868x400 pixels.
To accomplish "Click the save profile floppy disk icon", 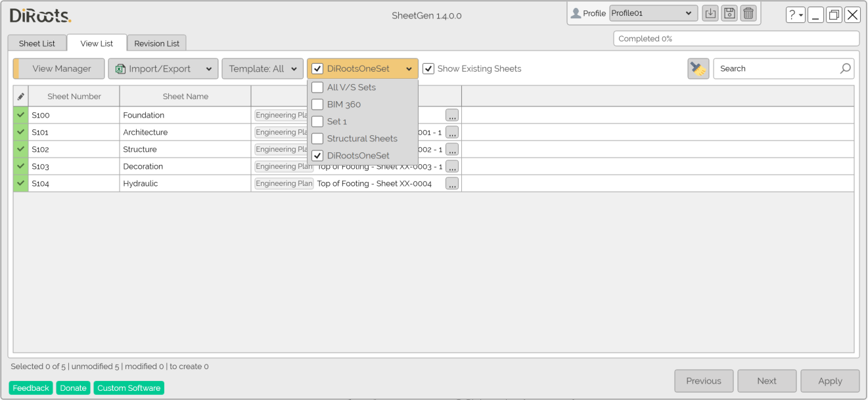I will click(729, 13).
